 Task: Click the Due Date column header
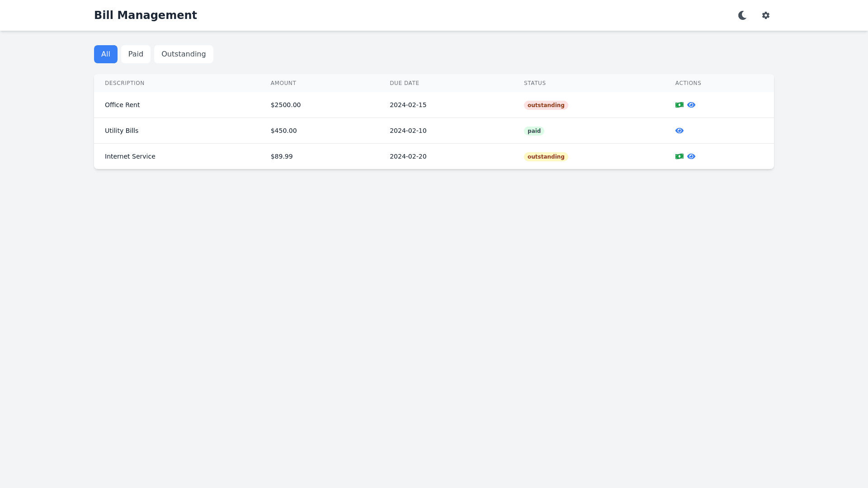[x=404, y=83]
